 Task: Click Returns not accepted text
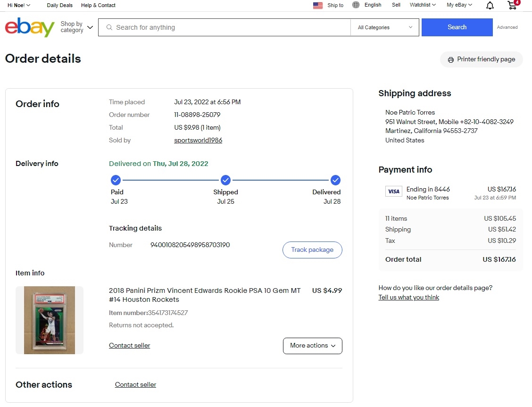[x=141, y=325]
